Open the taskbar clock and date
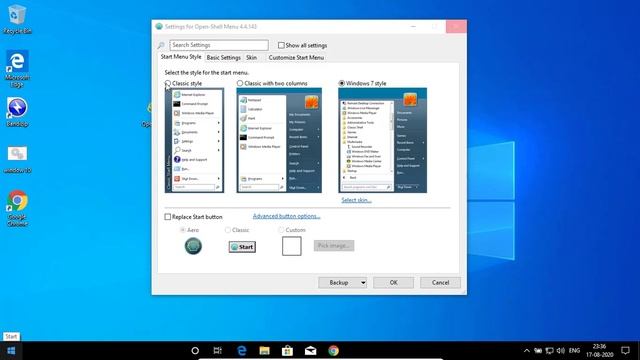 coord(600,351)
